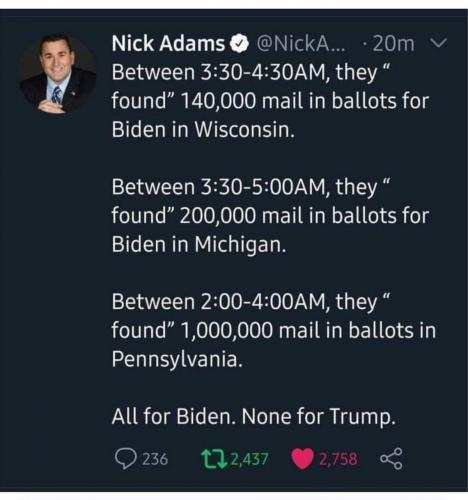Click the reply speech bubble icon
This screenshot has height=500, width=468.
[125, 459]
